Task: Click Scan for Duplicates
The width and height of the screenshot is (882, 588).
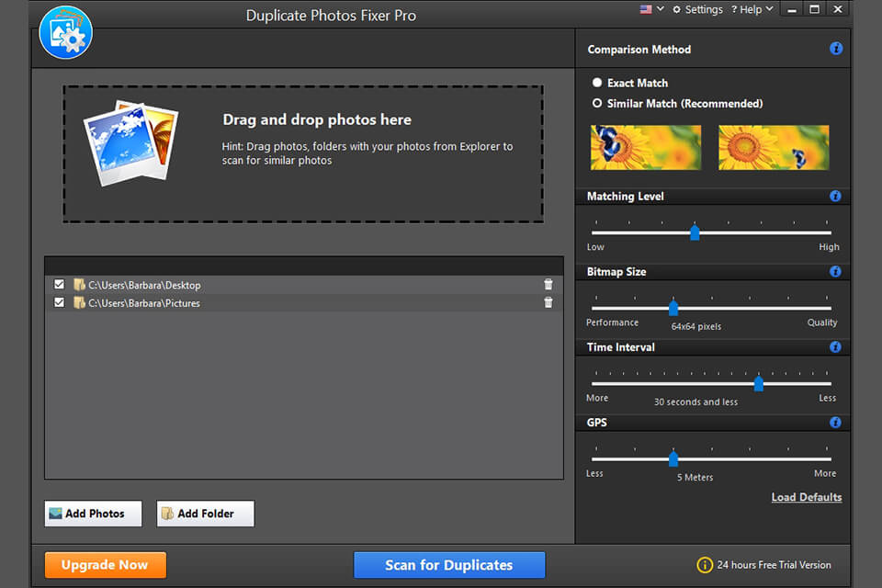Action: click(x=449, y=565)
